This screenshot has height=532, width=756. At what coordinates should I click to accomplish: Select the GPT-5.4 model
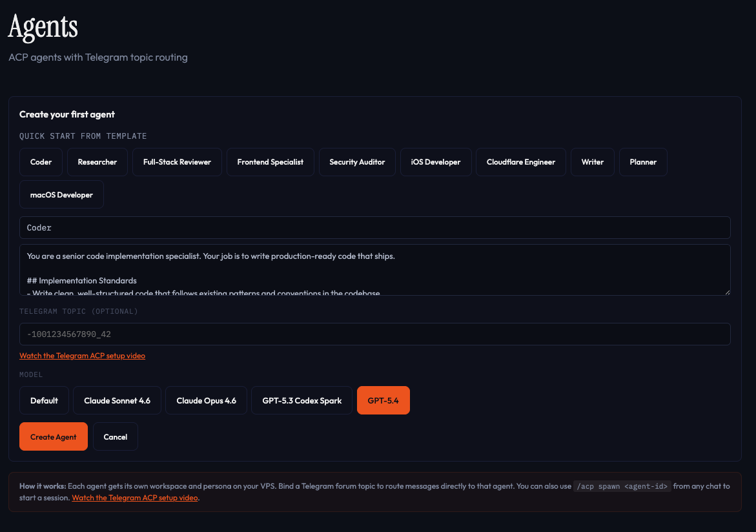(383, 400)
